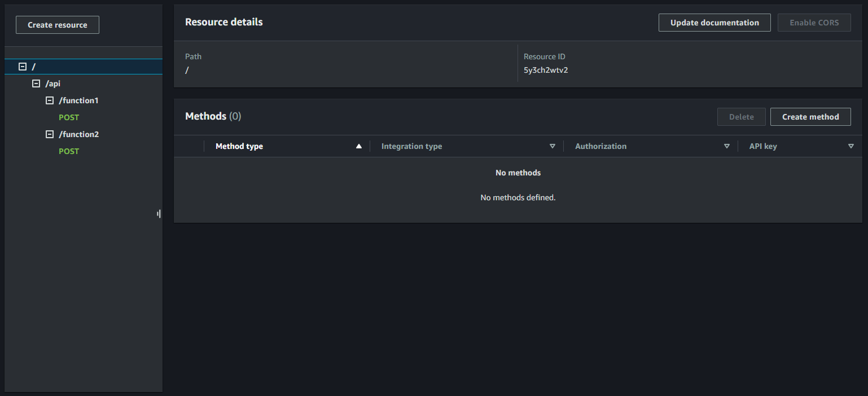Click the Create resource button
The image size is (868, 396).
[58, 25]
